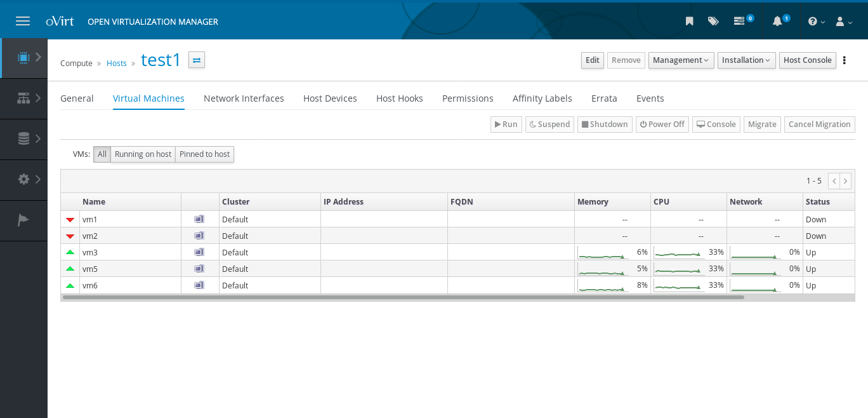Open the user account dropdown

843,21
